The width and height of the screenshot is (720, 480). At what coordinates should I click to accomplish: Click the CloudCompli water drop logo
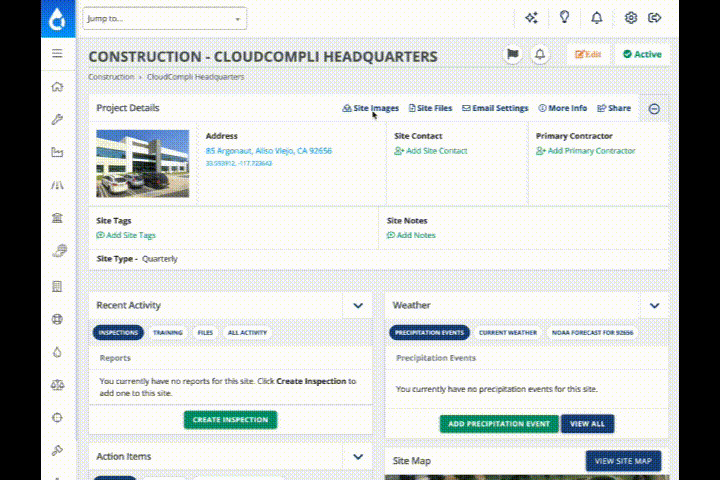point(58,18)
